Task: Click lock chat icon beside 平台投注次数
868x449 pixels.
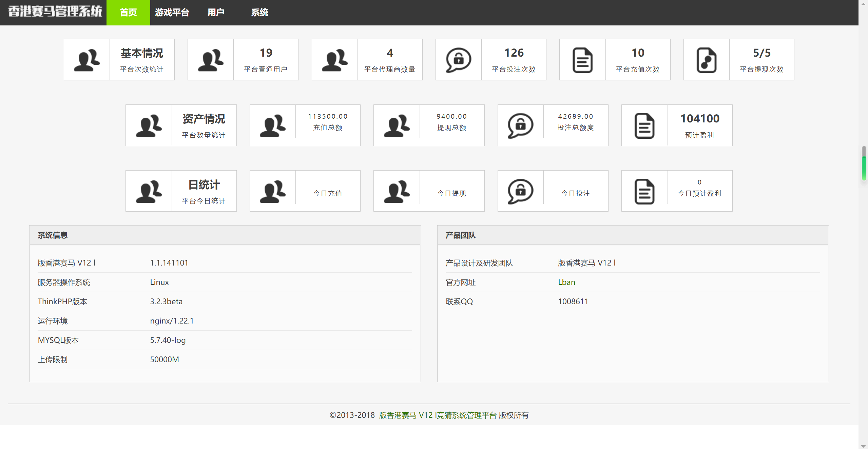Action: (x=458, y=60)
